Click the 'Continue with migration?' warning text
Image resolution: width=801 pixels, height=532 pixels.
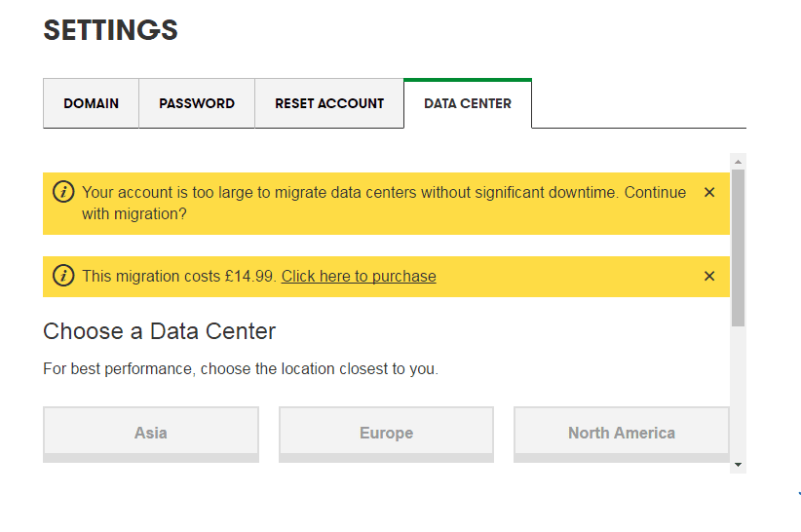pyautogui.click(x=384, y=203)
